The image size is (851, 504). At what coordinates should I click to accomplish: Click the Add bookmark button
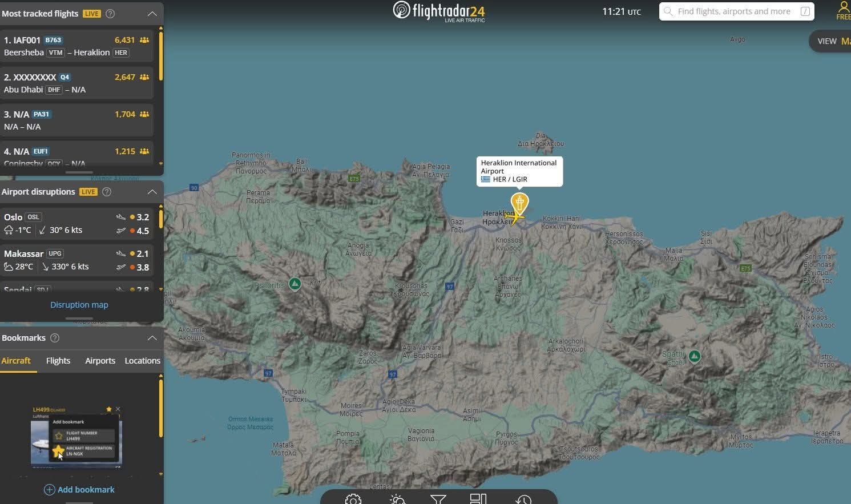pos(79,490)
